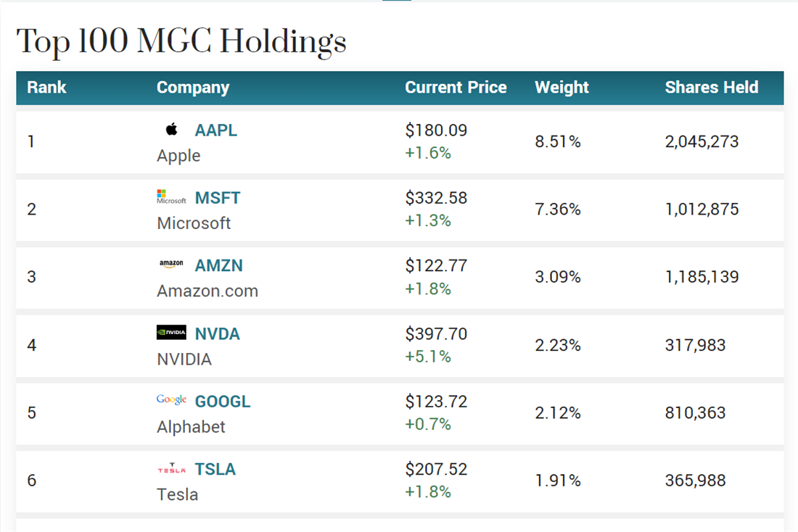Click the NVIDIA logo icon

click(171, 333)
